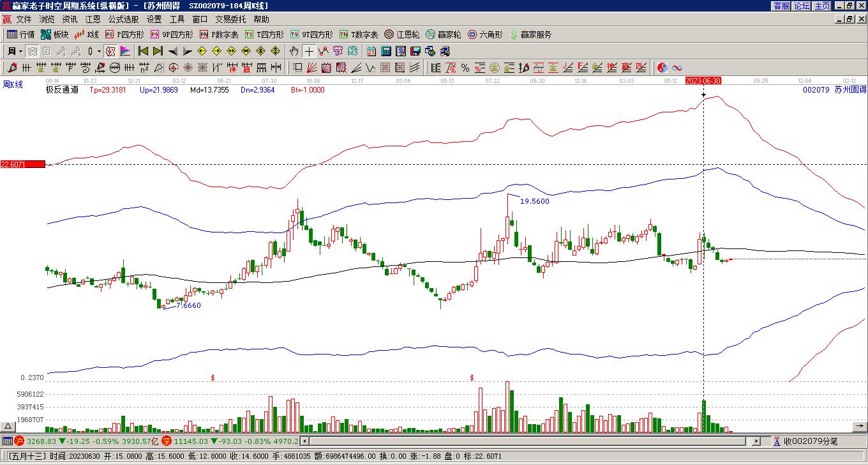868x465 pixels.
Task: Click the 论坛 forum button
Action: coord(802,6)
